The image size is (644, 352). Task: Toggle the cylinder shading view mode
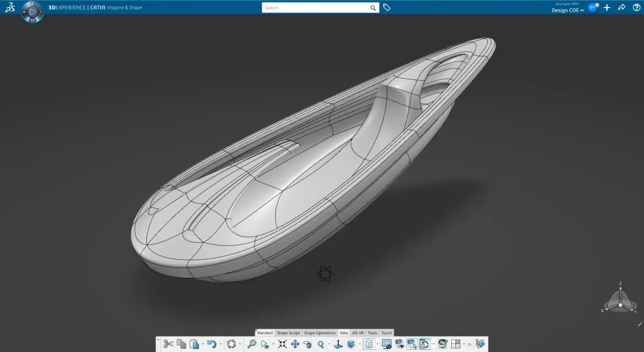369,344
